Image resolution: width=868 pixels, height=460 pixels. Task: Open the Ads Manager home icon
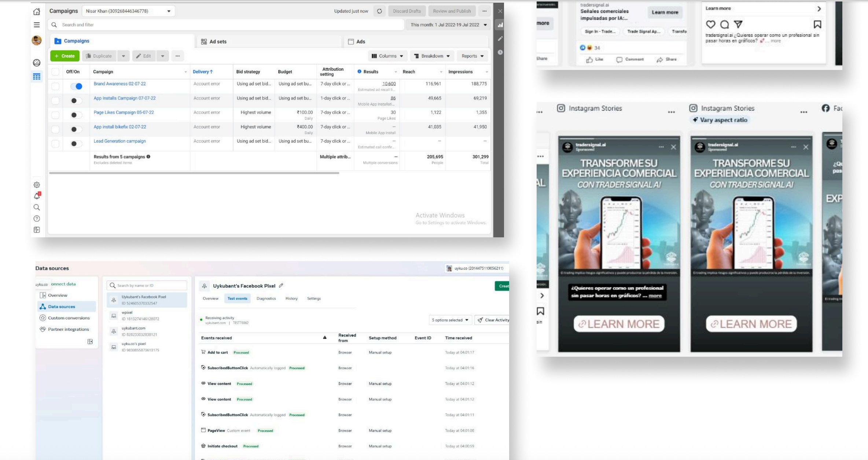pyautogui.click(x=37, y=11)
